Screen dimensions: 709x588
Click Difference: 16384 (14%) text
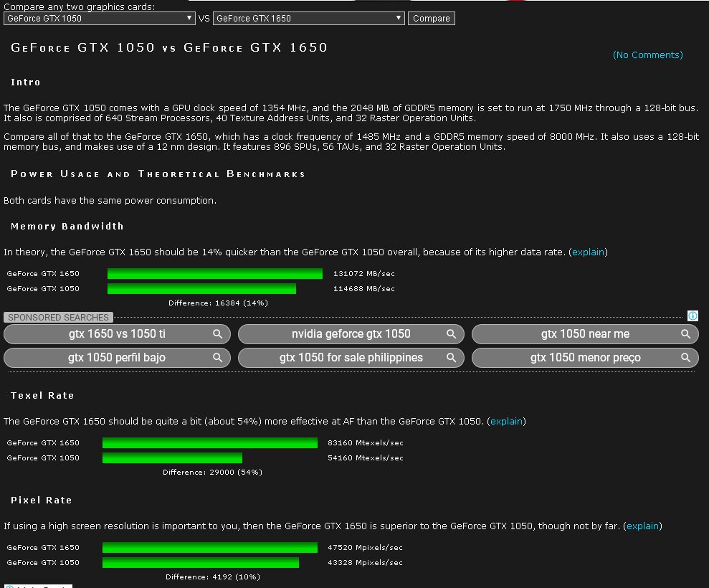[219, 303]
